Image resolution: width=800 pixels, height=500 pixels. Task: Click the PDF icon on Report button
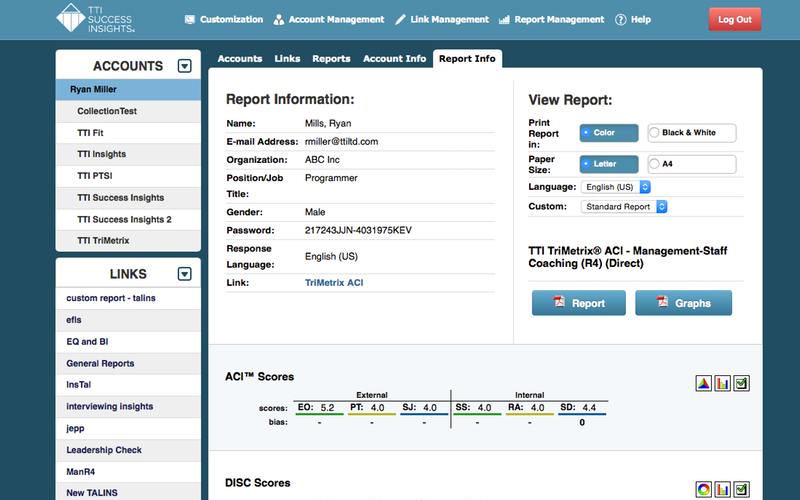coord(559,302)
